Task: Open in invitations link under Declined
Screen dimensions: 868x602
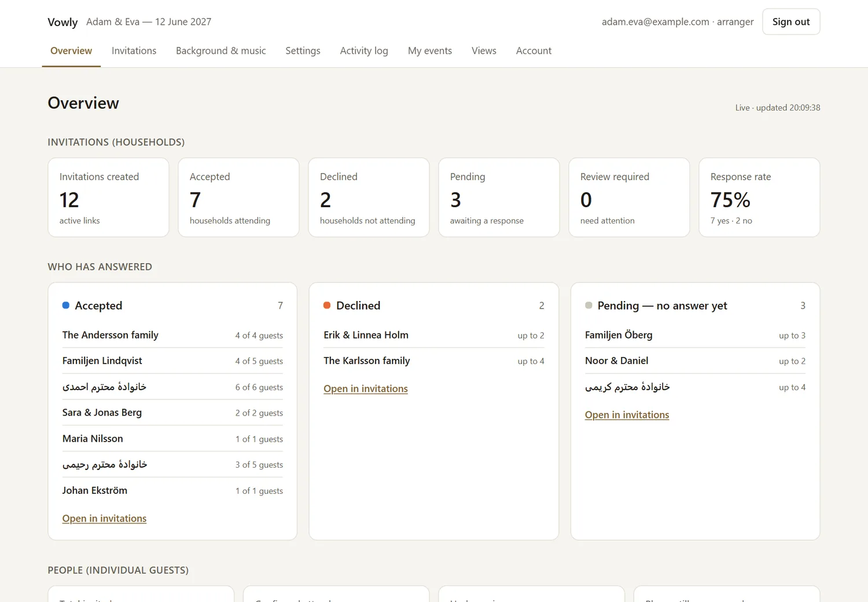Action: pyautogui.click(x=366, y=389)
